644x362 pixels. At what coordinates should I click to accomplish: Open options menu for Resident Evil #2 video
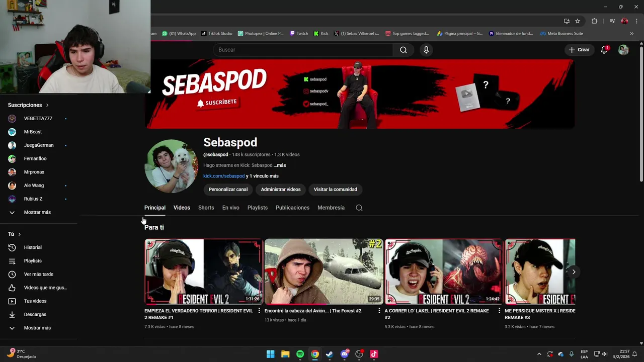click(499, 311)
